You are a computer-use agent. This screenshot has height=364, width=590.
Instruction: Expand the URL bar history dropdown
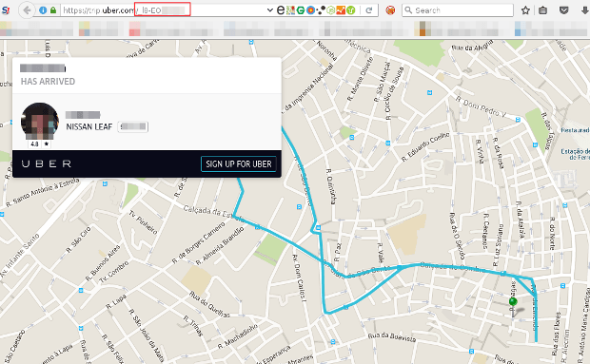click(270, 10)
